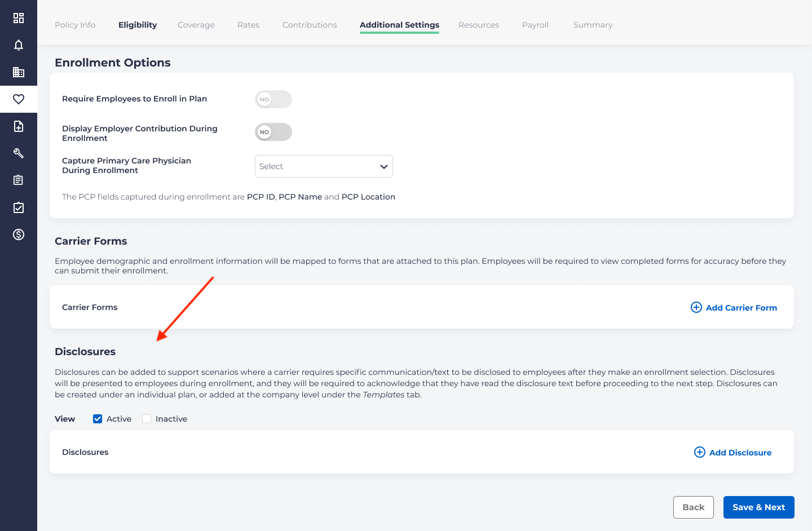Uncheck the Active view checkbox
This screenshot has height=531, width=812.
tap(98, 419)
